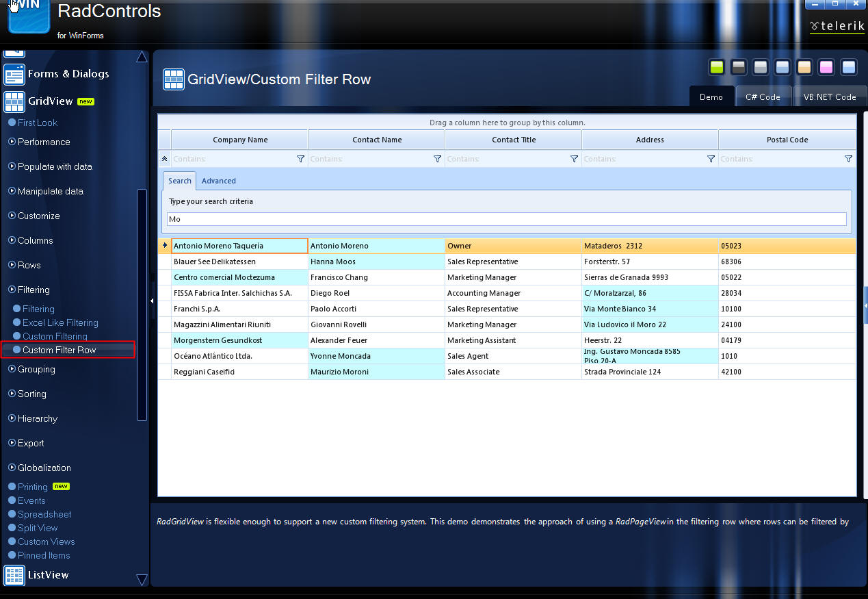Screen dimensions: 868x599
Task: Open the Custom Filter Row demo
Action: coord(59,350)
